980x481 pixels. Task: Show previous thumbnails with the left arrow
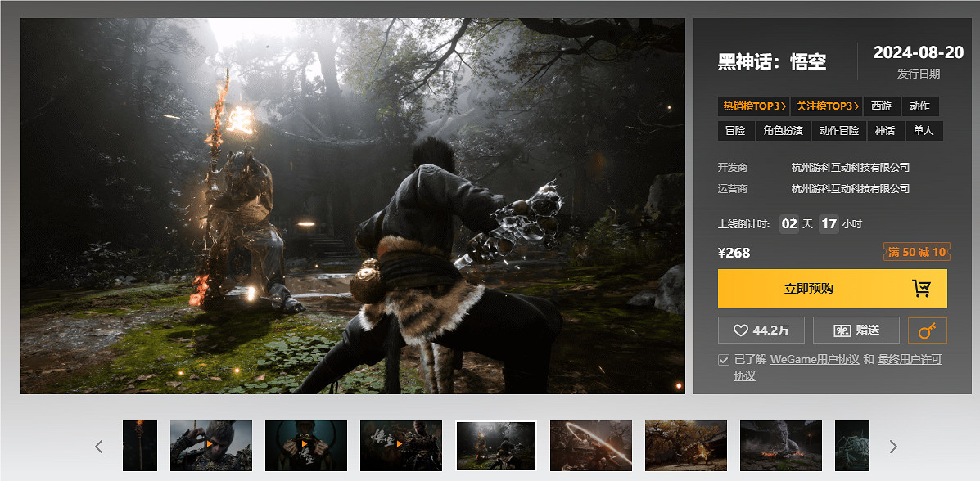click(x=99, y=446)
